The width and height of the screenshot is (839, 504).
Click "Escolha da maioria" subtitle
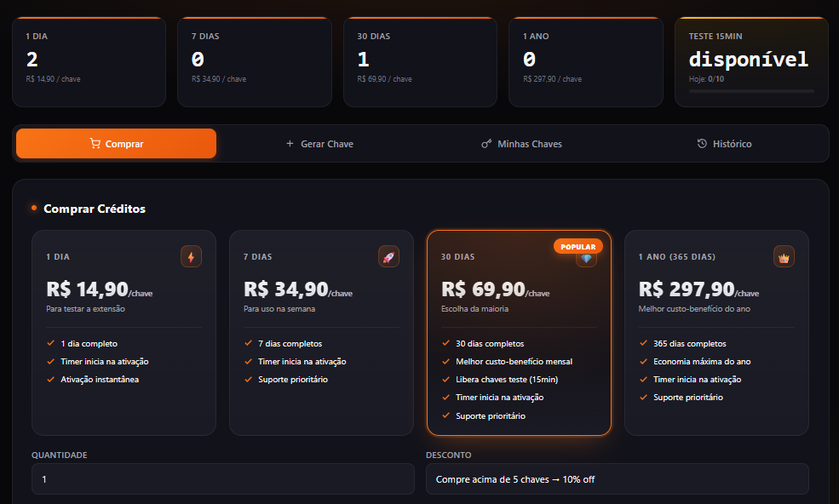(x=474, y=309)
